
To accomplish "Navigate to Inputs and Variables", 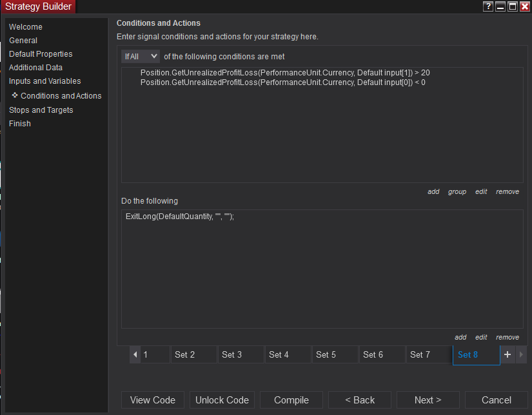I will pos(45,81).
